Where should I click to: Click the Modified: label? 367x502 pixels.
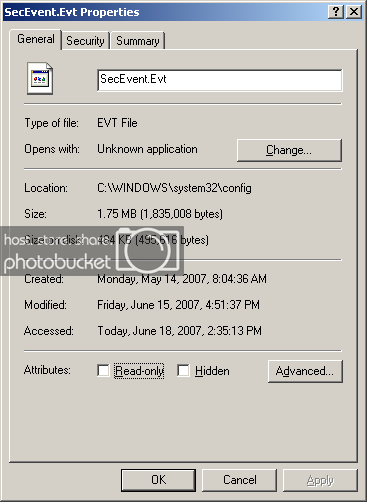45,305
